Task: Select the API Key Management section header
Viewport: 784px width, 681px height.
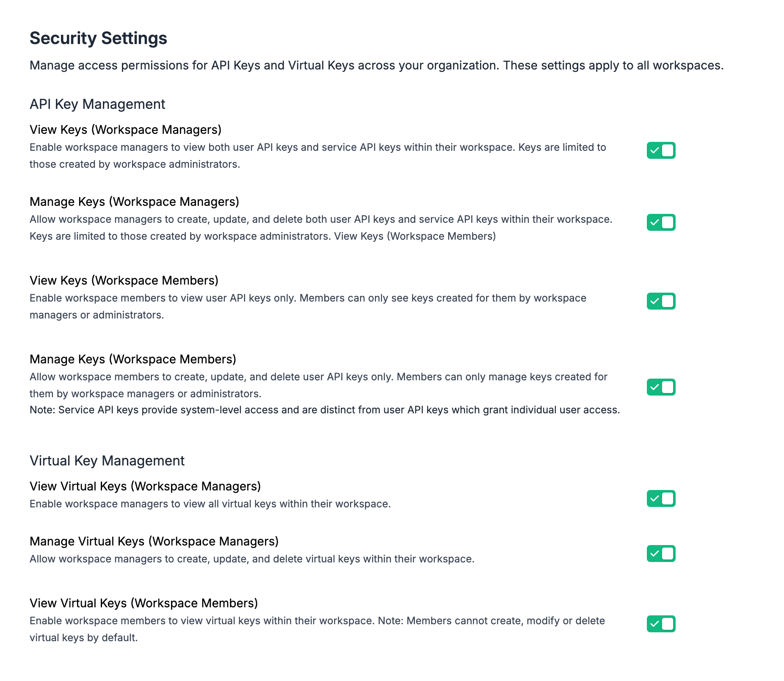Action: pyautogui.click(x=97, y=104)
